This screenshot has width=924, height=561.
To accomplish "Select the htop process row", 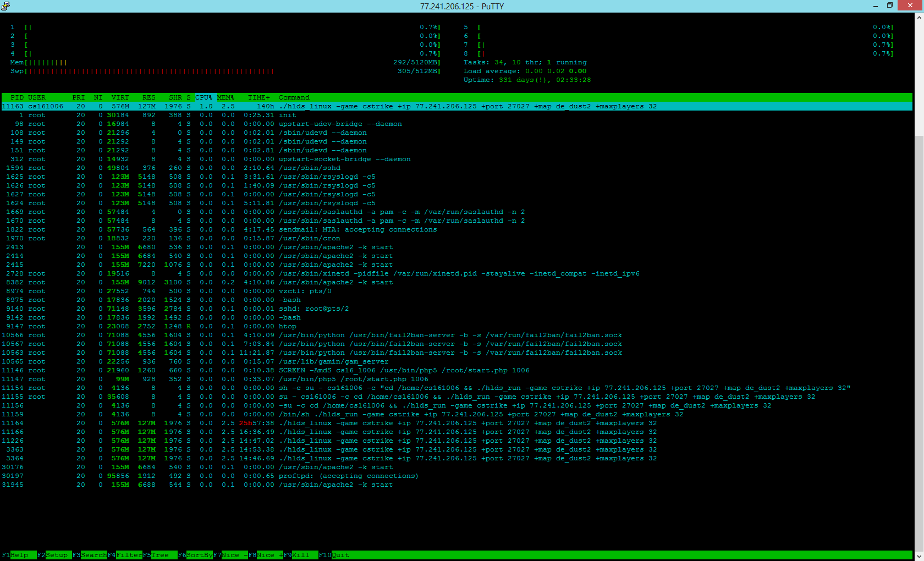I will pos(457,326).
